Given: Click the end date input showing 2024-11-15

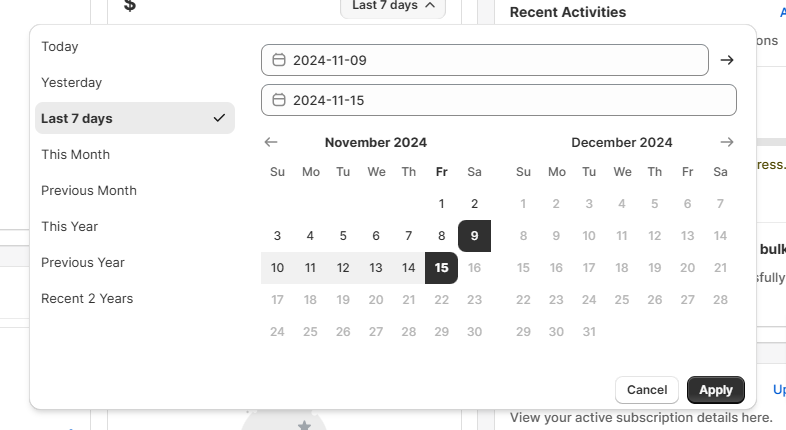Looking at the screenshot, I should 499,100.
